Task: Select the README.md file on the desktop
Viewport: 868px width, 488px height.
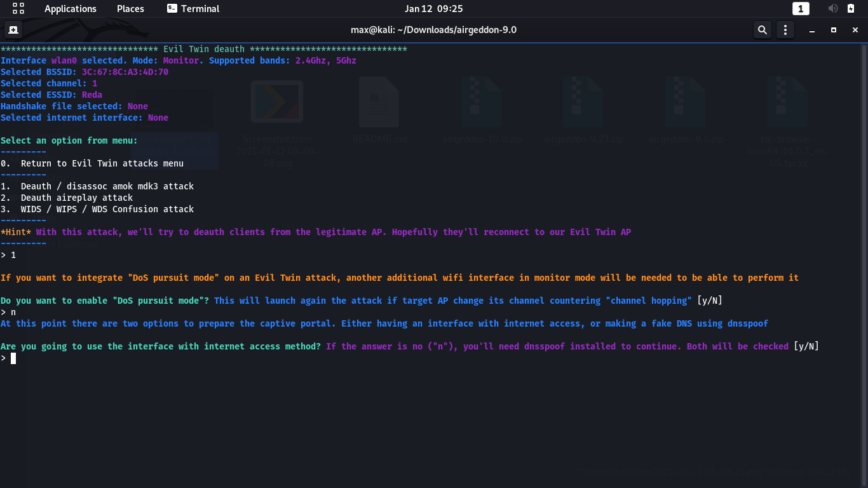Action: tap(380, 102)
